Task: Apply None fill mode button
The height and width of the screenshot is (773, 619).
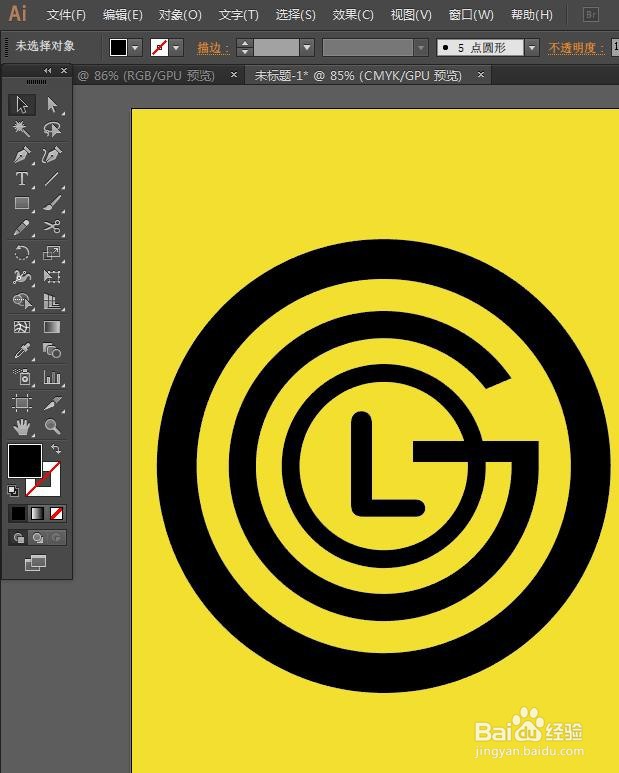Action: 57,513
